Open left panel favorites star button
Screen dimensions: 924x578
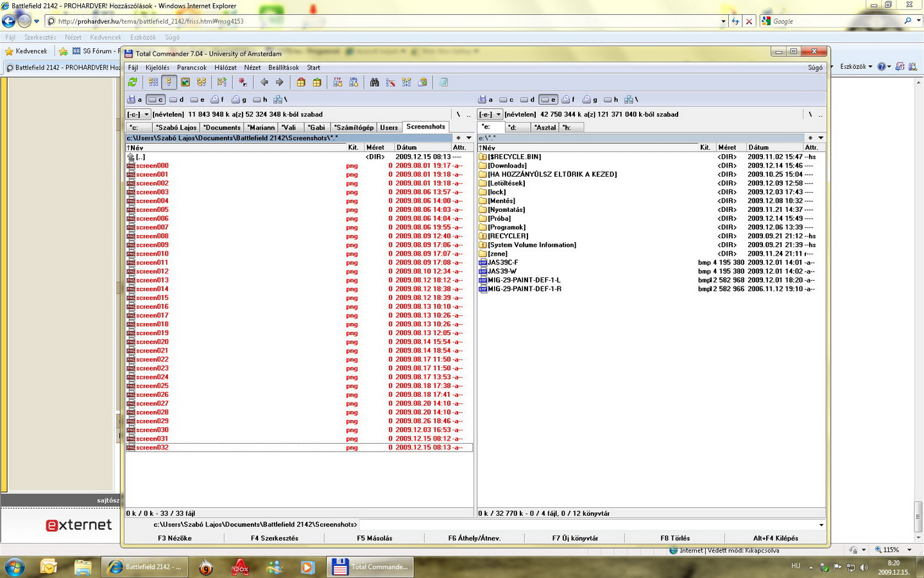(x=458, y=137)
